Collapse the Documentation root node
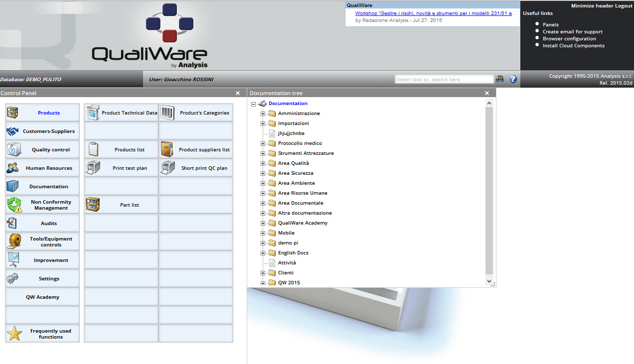This screenshot has width=634, height=364. point(253,104)
